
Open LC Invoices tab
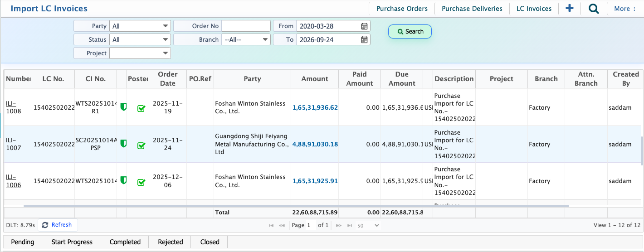tap(534, 9)
